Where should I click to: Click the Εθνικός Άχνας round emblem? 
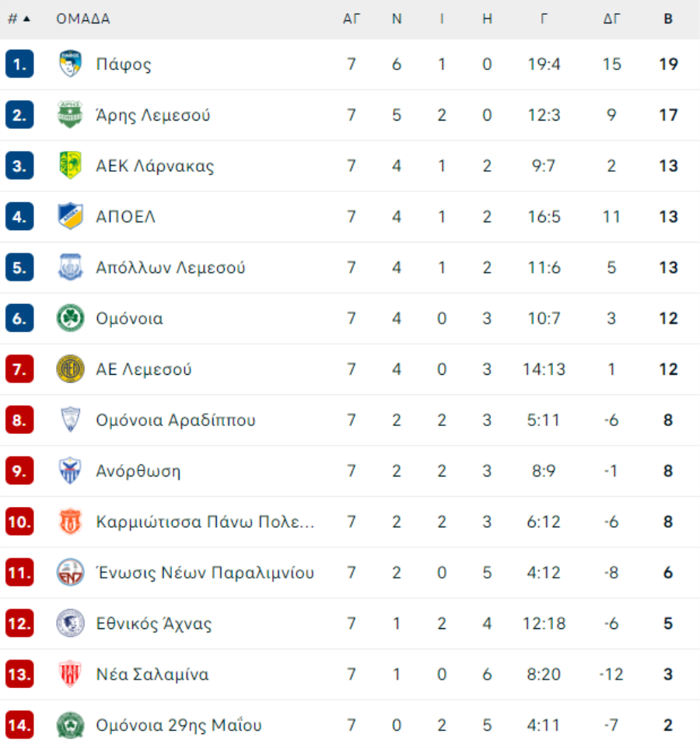tap(70, 623)
